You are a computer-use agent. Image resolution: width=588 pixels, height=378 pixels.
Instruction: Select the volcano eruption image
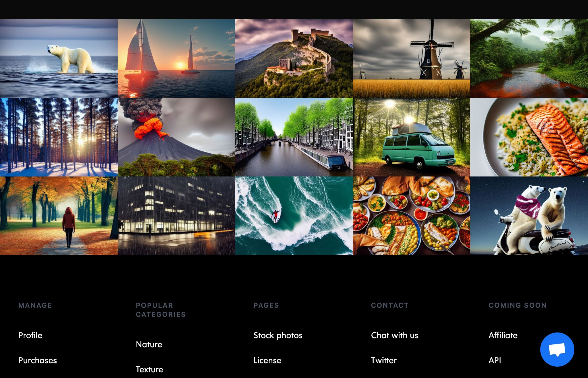point(176,137)
